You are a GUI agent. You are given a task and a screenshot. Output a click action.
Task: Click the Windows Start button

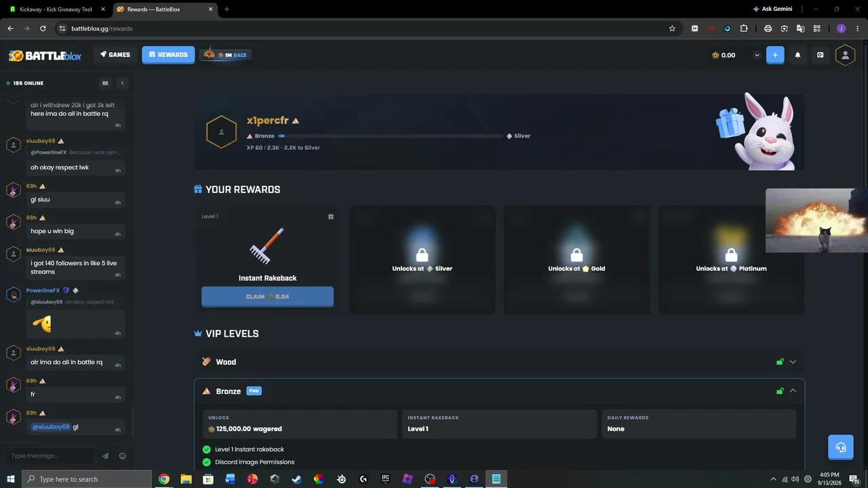tap(11, 479)
